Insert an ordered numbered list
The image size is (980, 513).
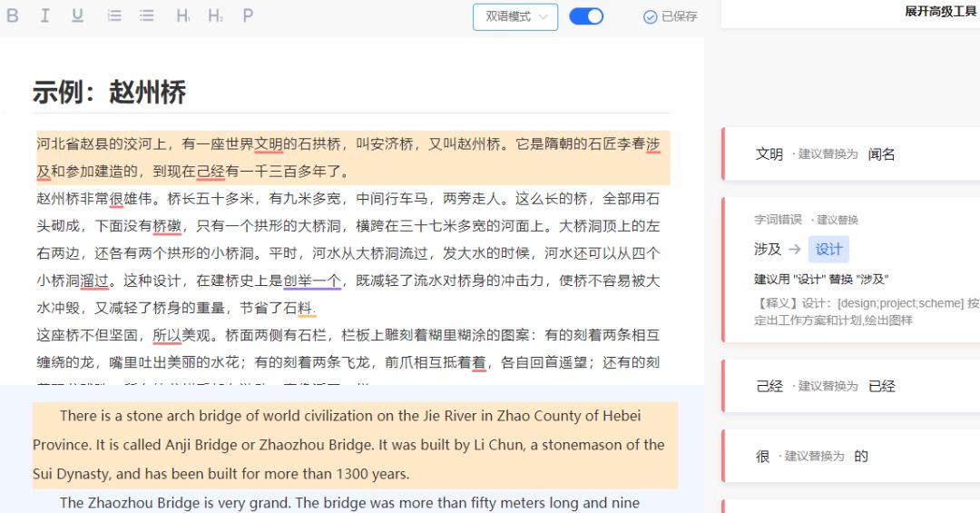pos(114,15)
